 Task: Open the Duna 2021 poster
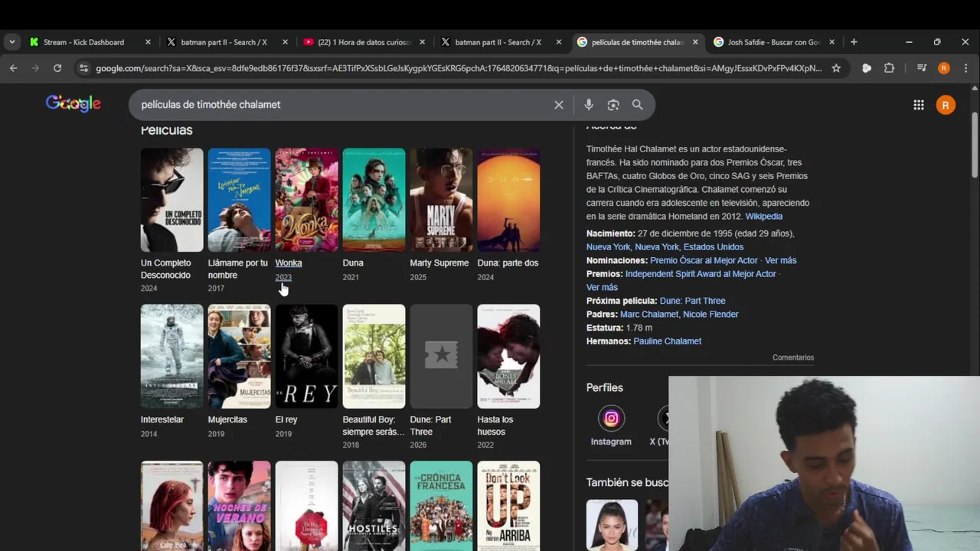pos(374,200)
